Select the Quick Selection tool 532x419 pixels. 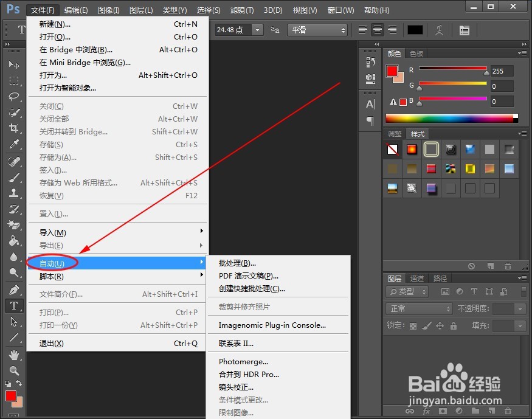[x=13, y=113]
